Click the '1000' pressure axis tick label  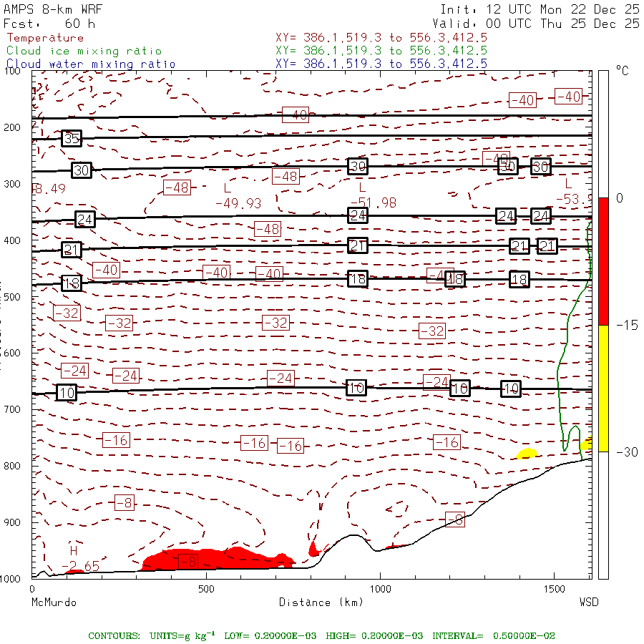click(x=10, y=579)
